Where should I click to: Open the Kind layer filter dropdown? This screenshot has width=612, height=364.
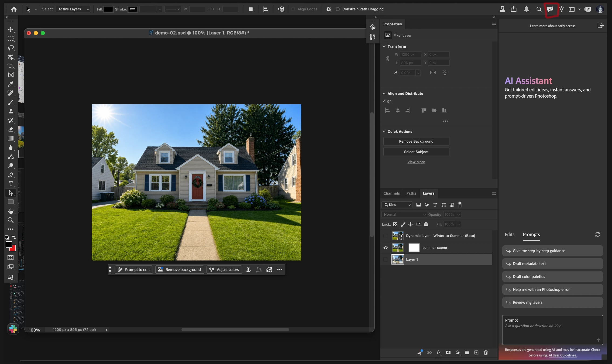(397, 205)
